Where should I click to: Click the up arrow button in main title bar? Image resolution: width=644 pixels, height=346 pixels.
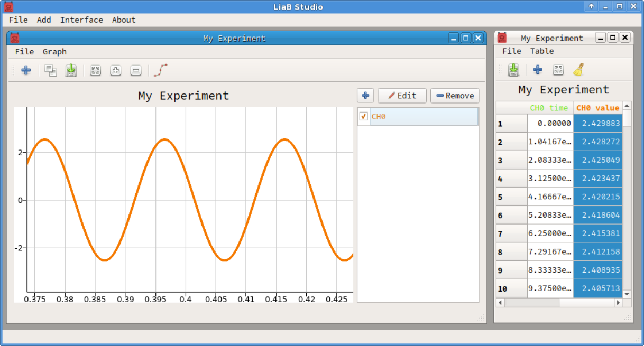(x=591, y=6)
